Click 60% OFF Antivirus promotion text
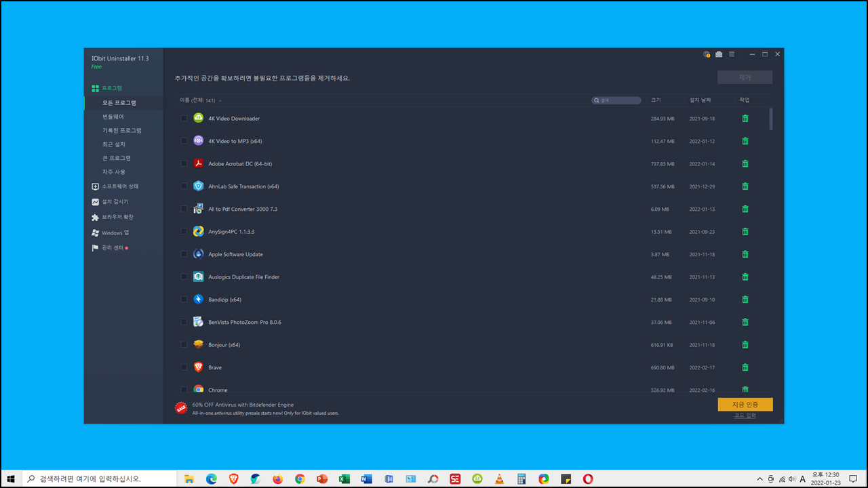Image resolution: width=868 pixels, height=488 pixels. tap(243, 405)
